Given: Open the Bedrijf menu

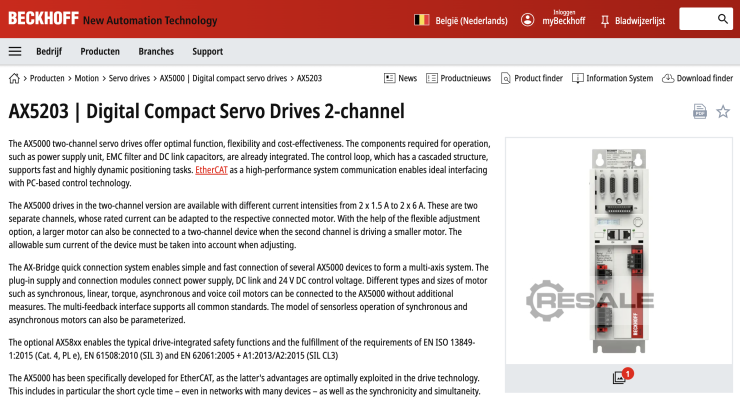Looking at the screenshot, I should pyautogui.click(x=49, y=51).
